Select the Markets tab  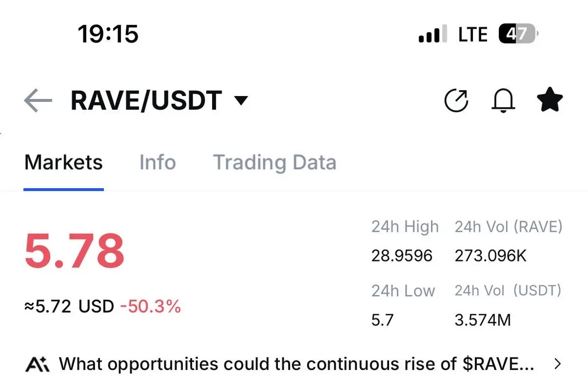(x=63, y=163)
